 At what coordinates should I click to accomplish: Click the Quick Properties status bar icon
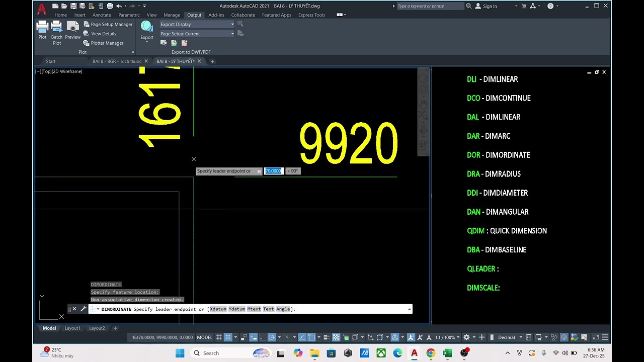529,337
